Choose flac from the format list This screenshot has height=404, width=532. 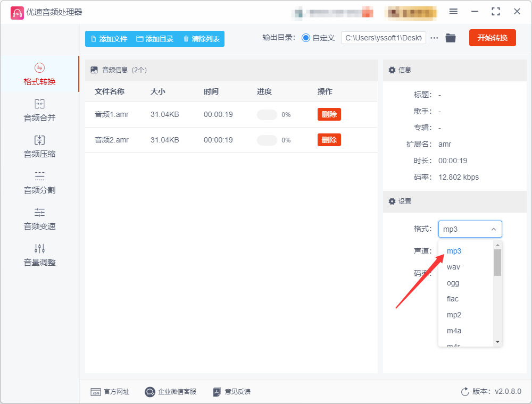[x=453, y=299]
